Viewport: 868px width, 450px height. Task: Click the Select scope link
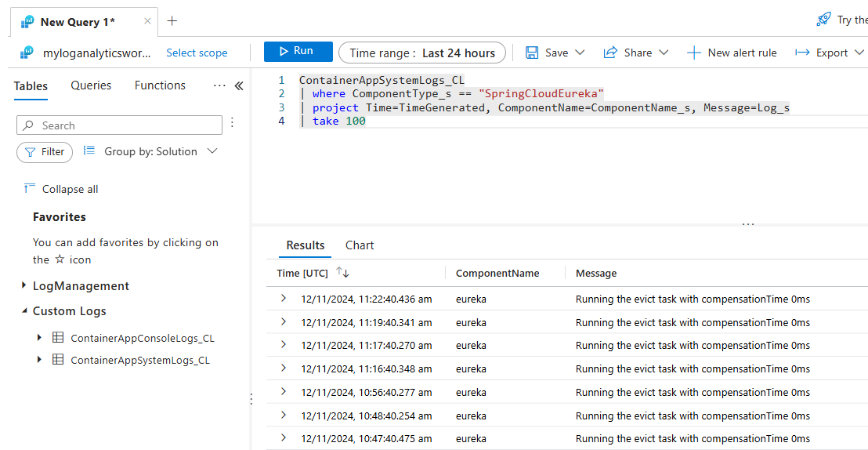point(197,53)
